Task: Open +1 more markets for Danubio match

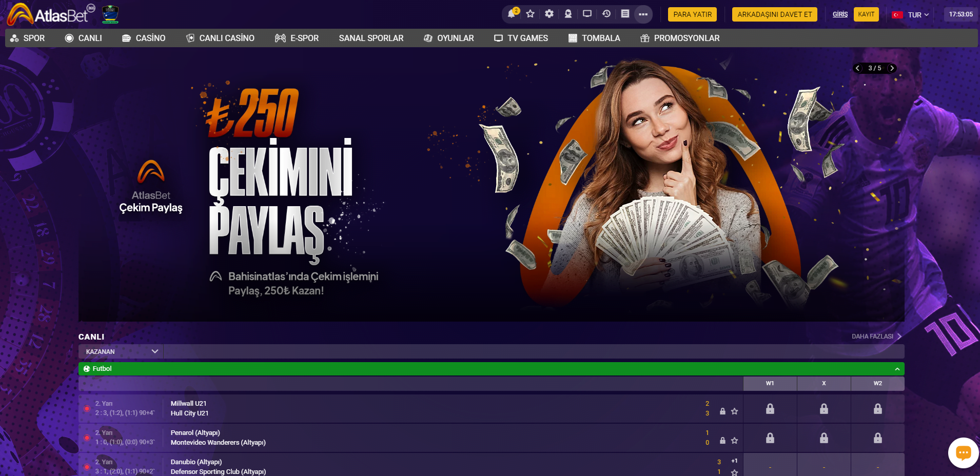Action: [x=734, y=461]
